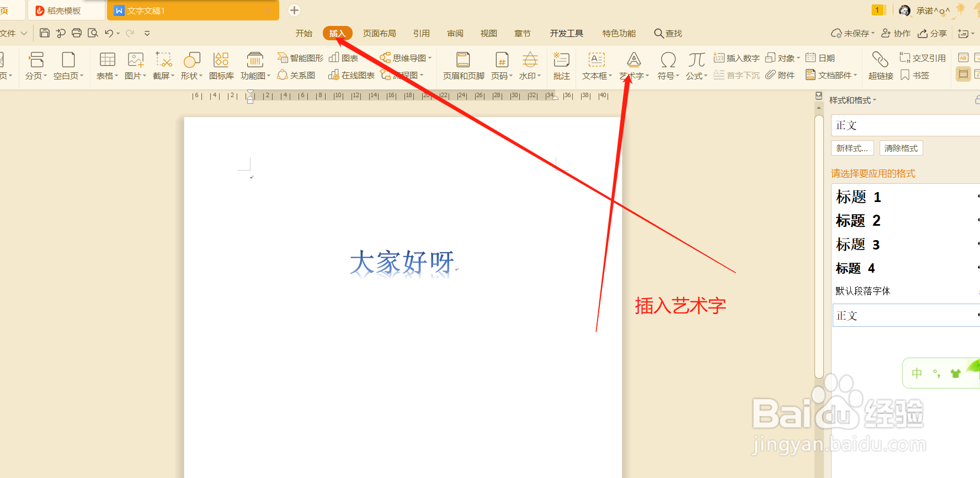The width and height of the screenshot is (980, 478).
Task: Click the Undo arrow icon
Action: 109,33
